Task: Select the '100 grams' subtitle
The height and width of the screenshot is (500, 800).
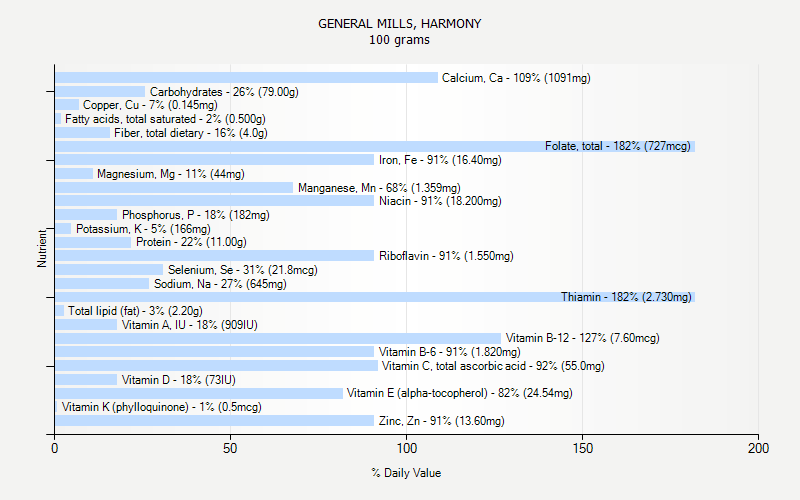Action: tap(399, 40)
